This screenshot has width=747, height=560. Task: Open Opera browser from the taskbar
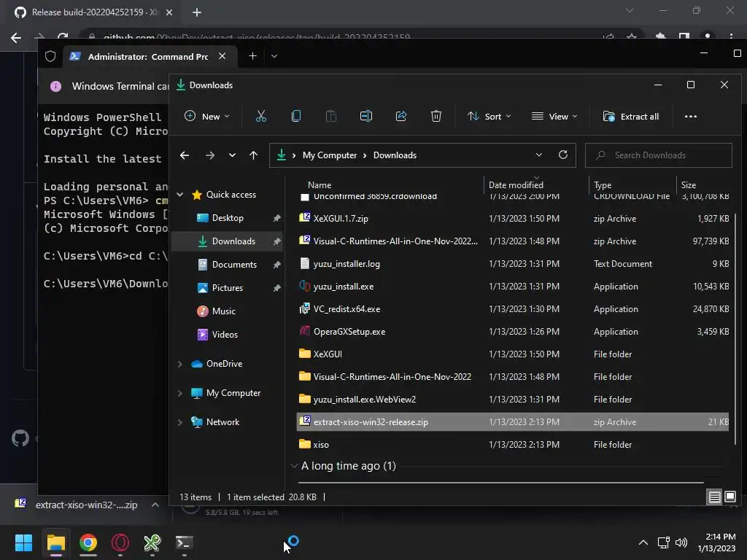point(120,542)
